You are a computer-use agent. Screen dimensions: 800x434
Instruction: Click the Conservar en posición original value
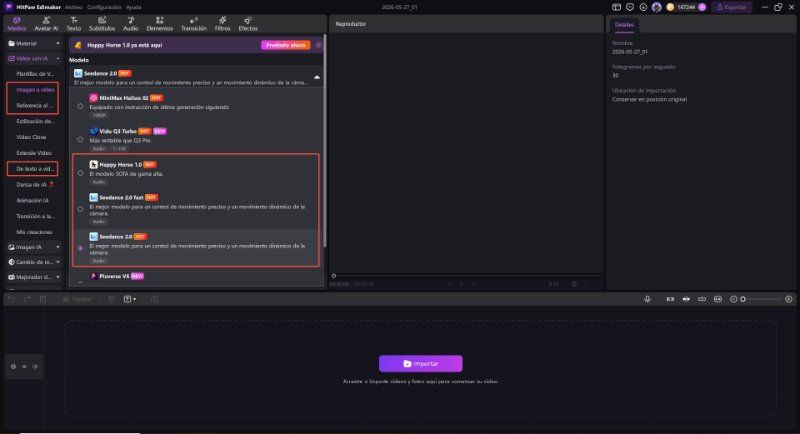[x=649, y=99]
